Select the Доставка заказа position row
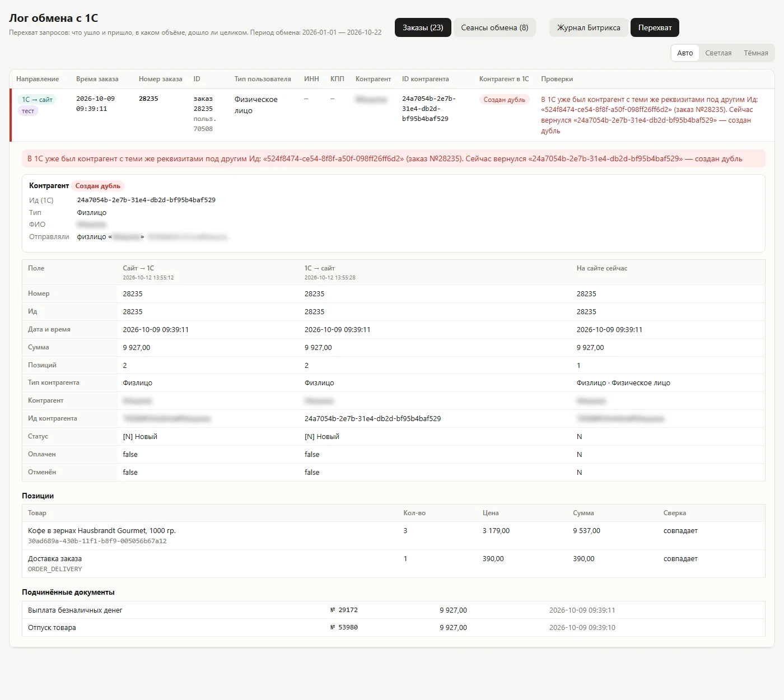The height and width of the screenshot is (700, 784). click(393, 563)
